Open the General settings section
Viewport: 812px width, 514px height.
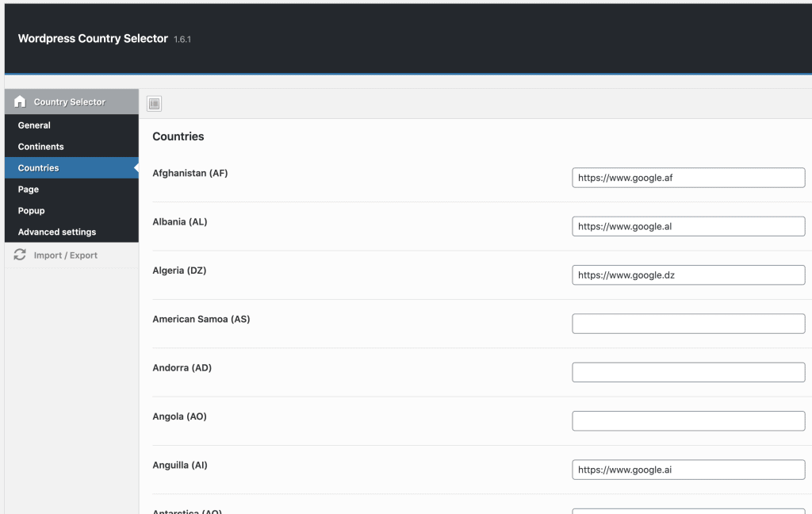click(x=34, y=125)
